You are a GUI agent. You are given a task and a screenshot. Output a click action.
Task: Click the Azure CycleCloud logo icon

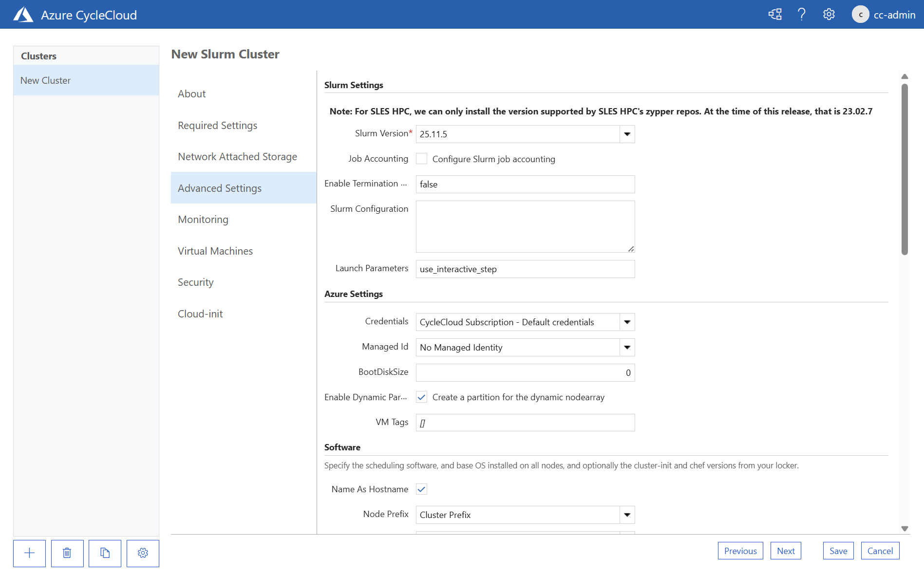(23, 15)
